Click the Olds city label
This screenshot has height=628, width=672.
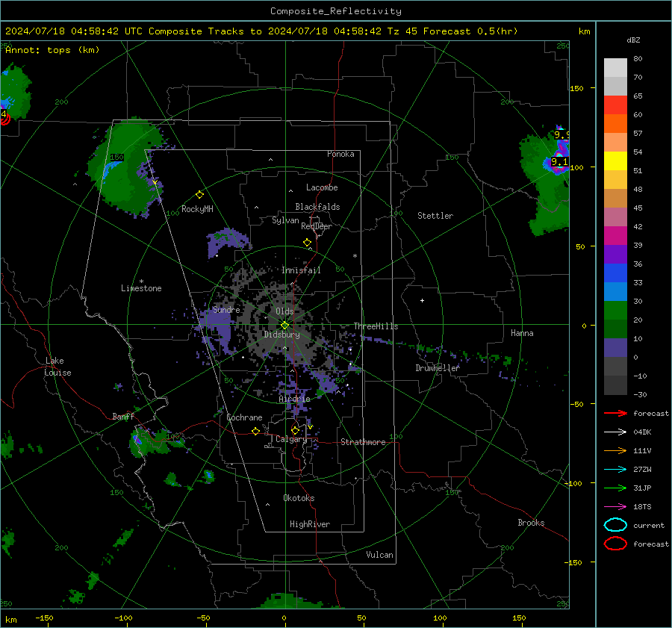point(284,311)
